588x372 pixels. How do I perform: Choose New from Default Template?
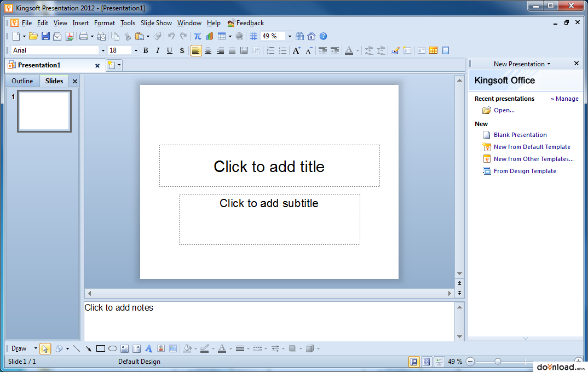[532, 147]
